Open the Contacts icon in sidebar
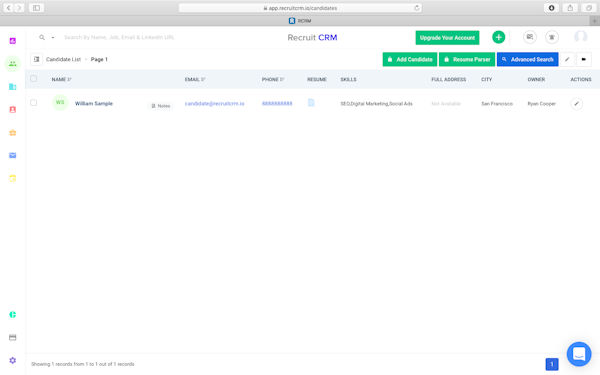 point(13,109)
